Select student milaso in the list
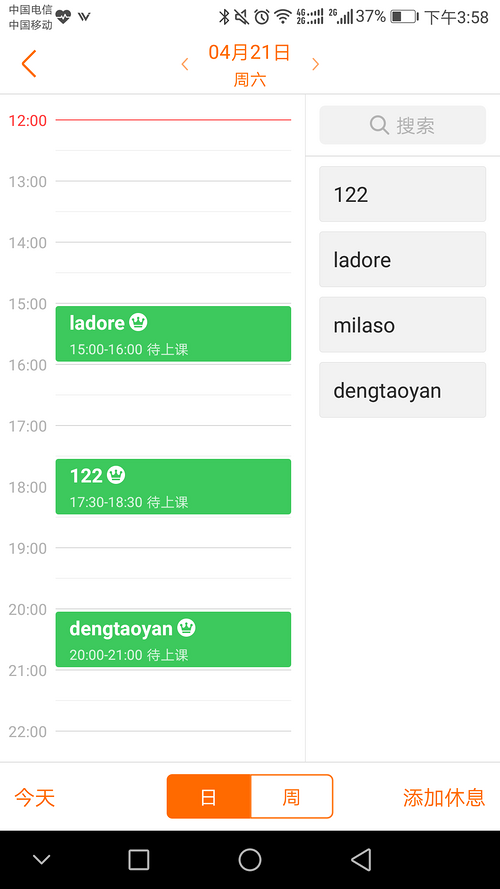This screenshot has height=889, width=500. point(402,325)
